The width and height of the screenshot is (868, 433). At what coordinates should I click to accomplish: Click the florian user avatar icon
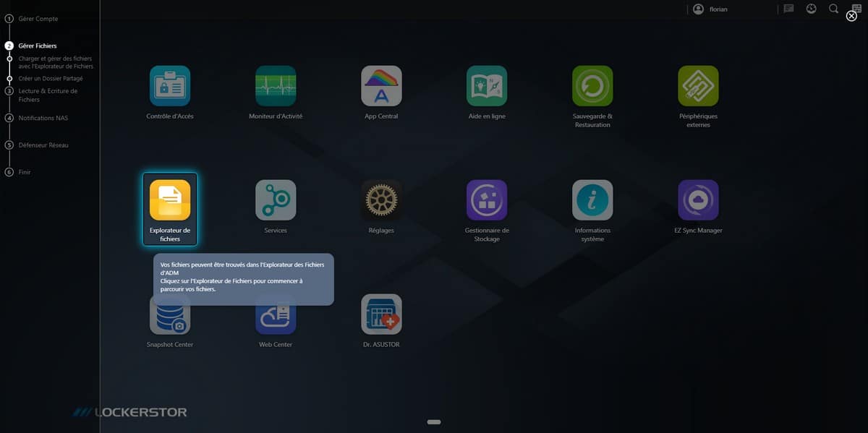coord(698,9)
